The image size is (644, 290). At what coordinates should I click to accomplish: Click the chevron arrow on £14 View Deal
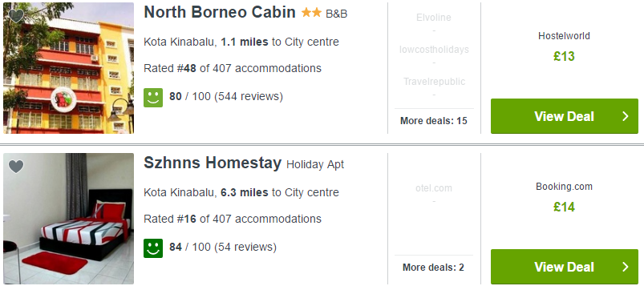click(625, 267)
